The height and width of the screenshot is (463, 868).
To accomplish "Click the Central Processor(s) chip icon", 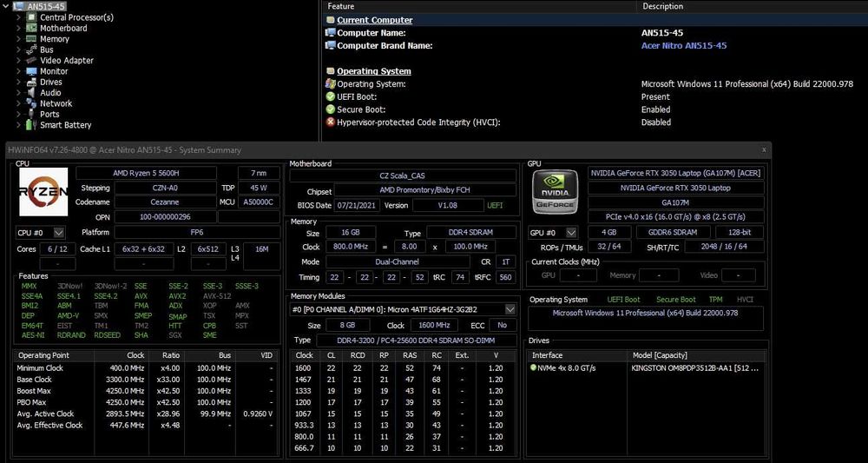I will [x=32, y=17].
